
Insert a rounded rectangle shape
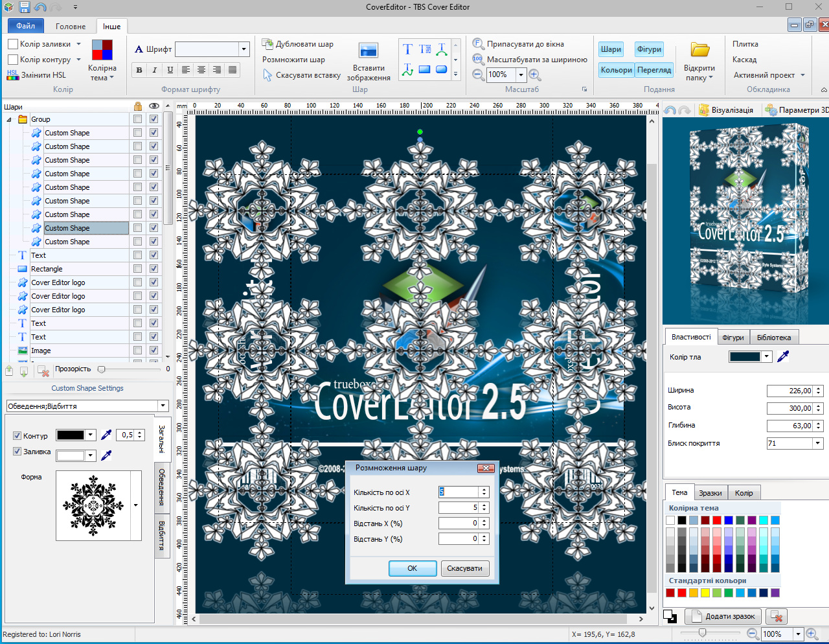coord(442,69)
